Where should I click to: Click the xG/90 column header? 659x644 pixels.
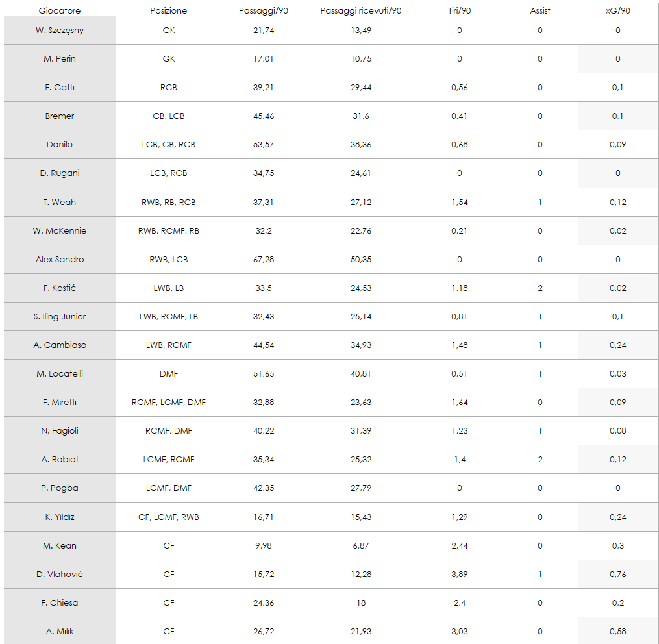click(x=617, y=11)
